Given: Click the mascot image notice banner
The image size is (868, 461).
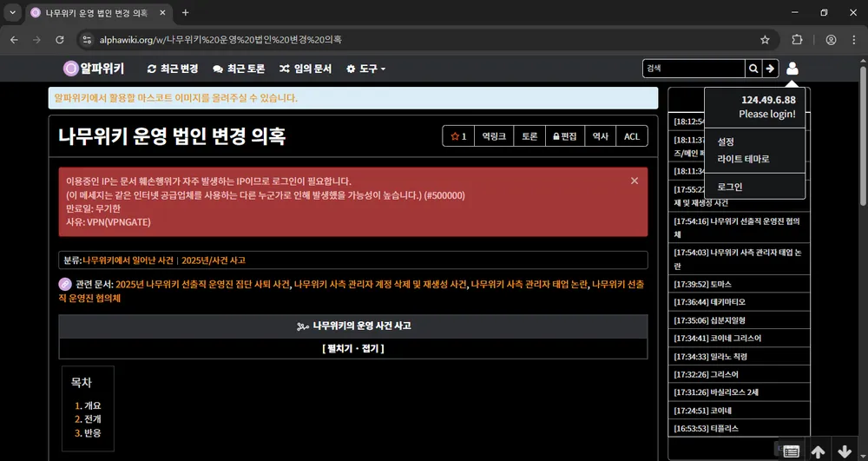Looking at the screenshot, I should coord(353,98).
